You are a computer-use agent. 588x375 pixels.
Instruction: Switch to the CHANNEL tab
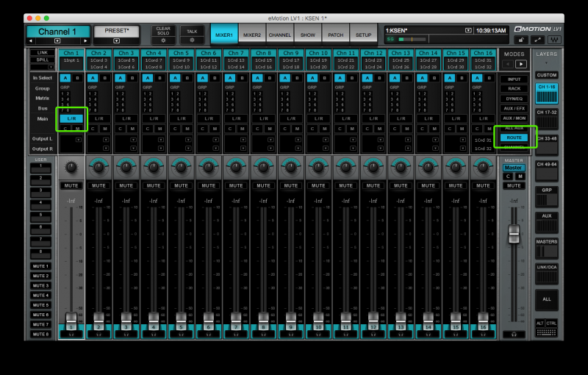pyautogui.click(x=280, y=35)
